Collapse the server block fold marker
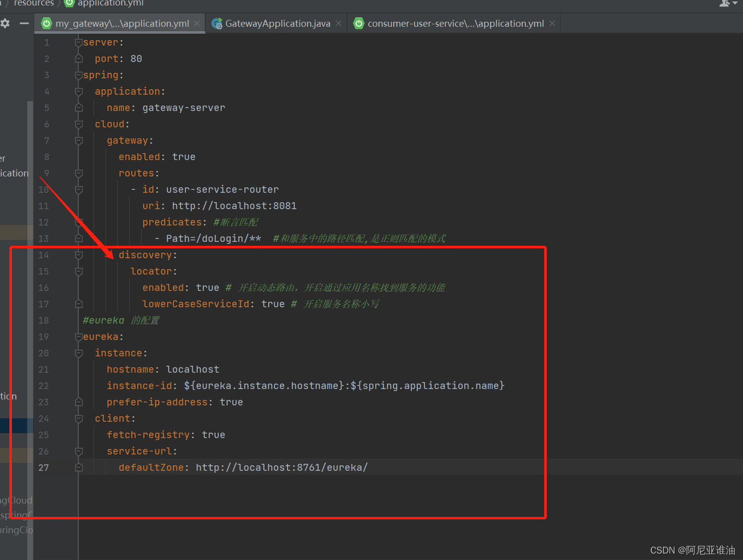 78,43
